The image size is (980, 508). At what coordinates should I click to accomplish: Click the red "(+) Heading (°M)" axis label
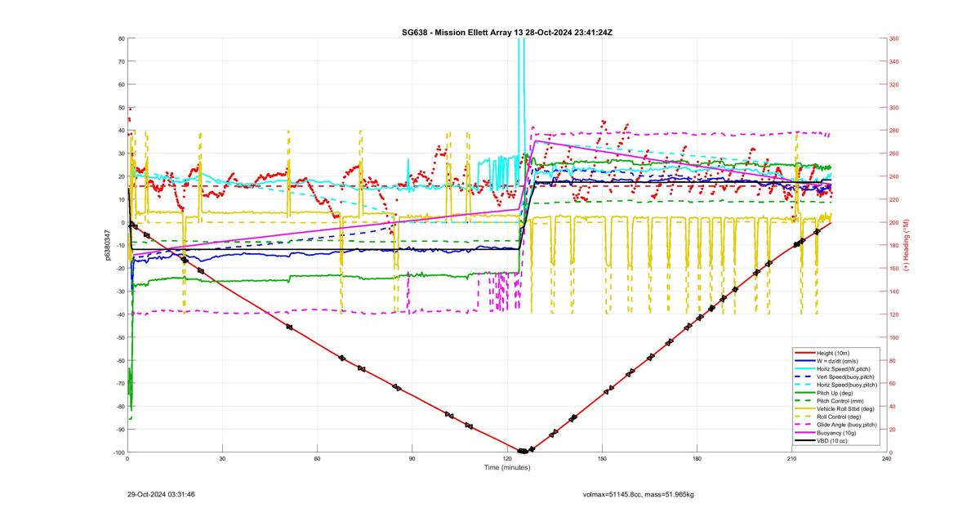907,244
